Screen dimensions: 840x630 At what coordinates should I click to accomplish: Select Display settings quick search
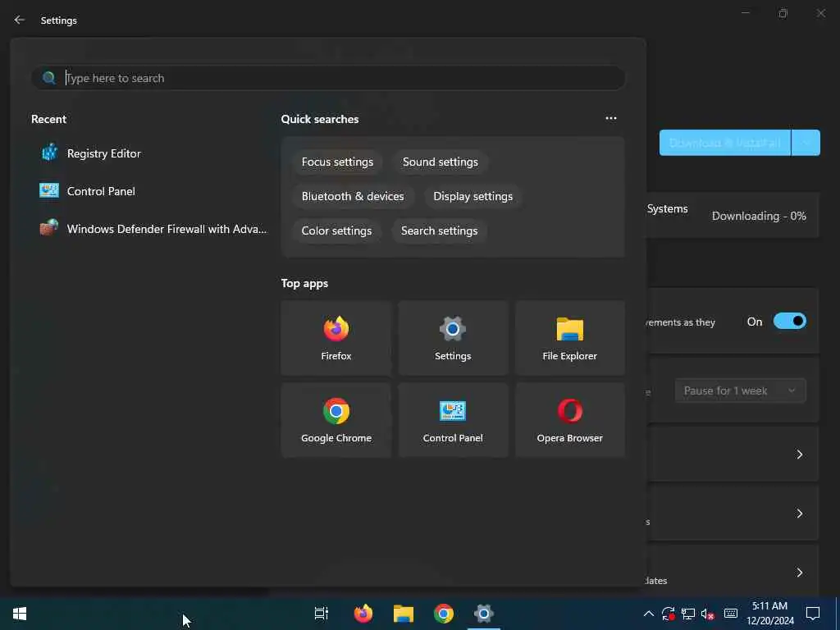[x=473, y=196]
